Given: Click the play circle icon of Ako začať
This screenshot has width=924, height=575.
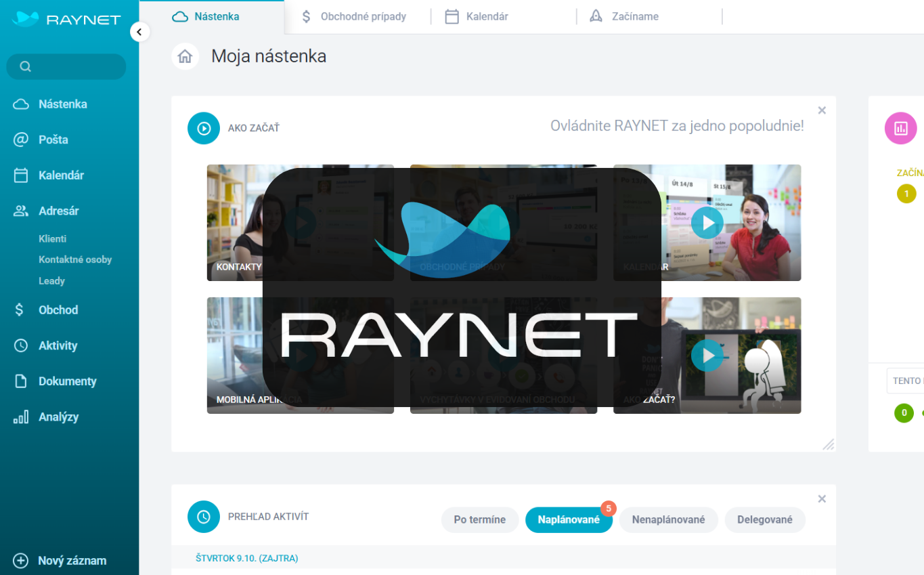Looking at the screenshot, I should [x=204, y=128].
